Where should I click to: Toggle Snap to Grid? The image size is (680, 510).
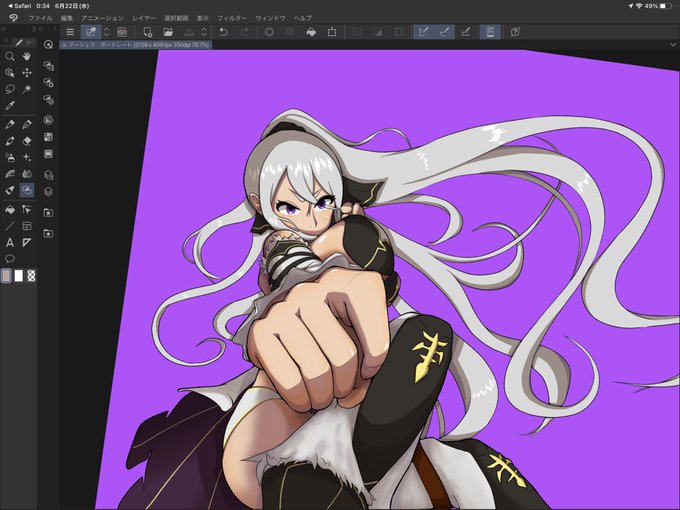pyautogui.click(x=466, y=32)
